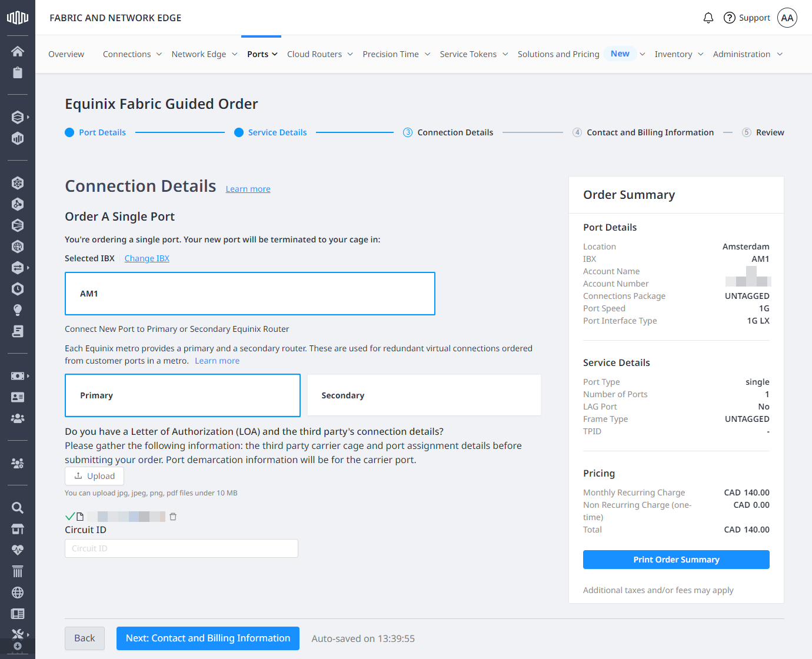The image size is (812, 659).
Task: Click the Back button
Action: click(85, 638)
